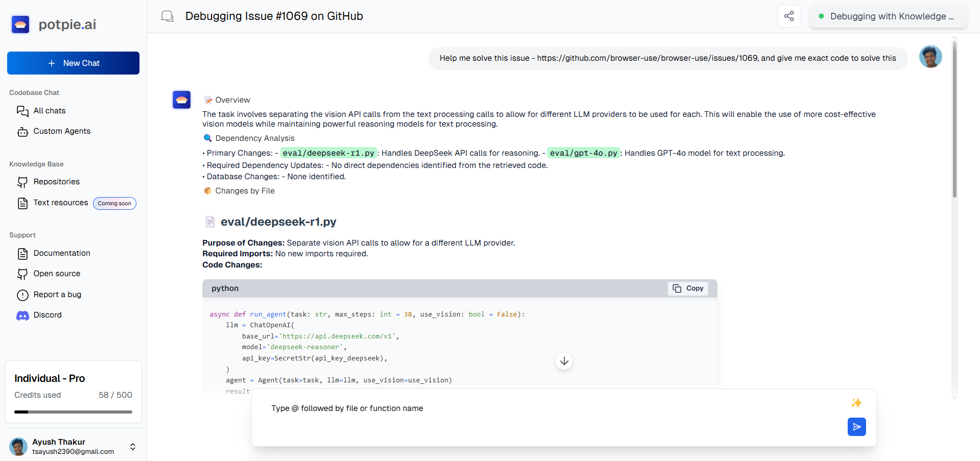Click the chat bubble icon beside title
Viewport: 980px width, 461px height.
[167, 16]
